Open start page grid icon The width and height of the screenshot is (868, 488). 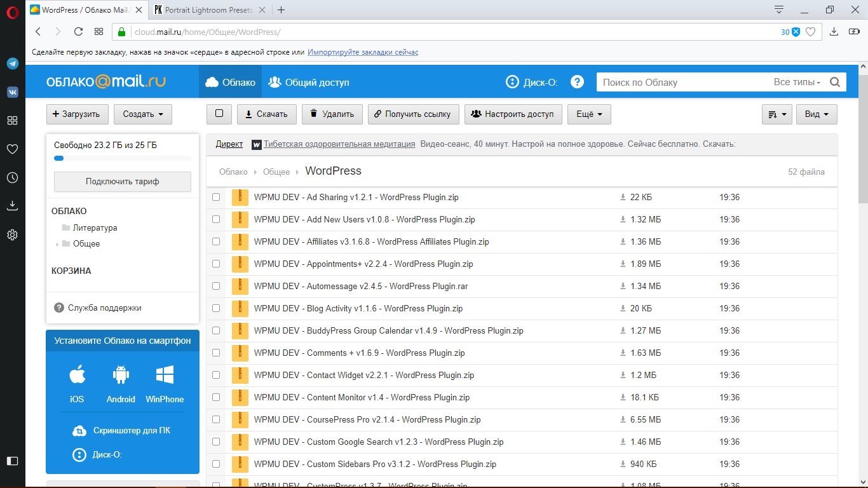[x=98, y=32]
